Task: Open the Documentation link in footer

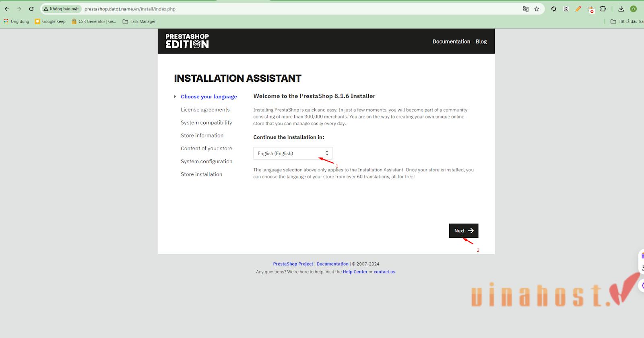Action: click(x=332, y=264)
